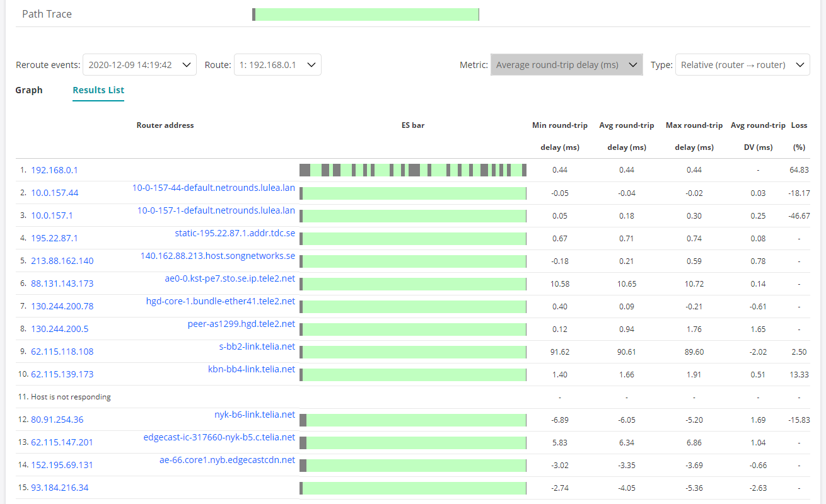Click the ES bar for 62.115.118.108
Screen dimensions: 826x504
(x=412, y=352)
